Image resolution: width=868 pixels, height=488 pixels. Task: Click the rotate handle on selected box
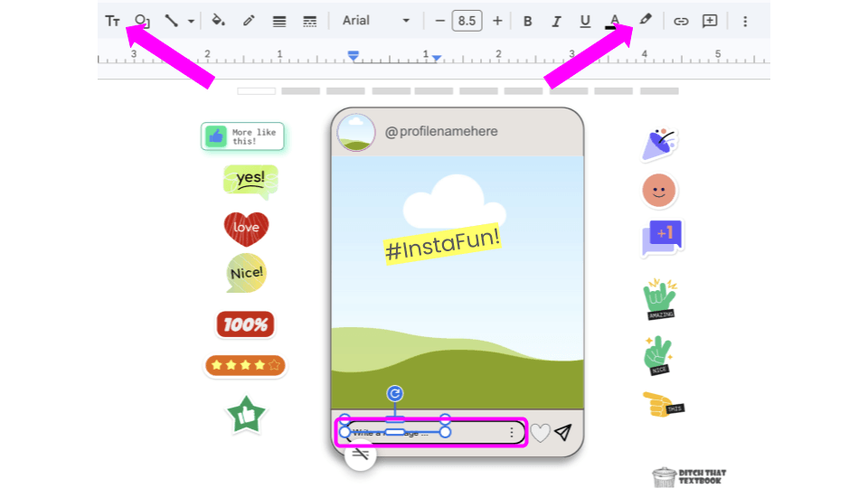pos(395,393)
